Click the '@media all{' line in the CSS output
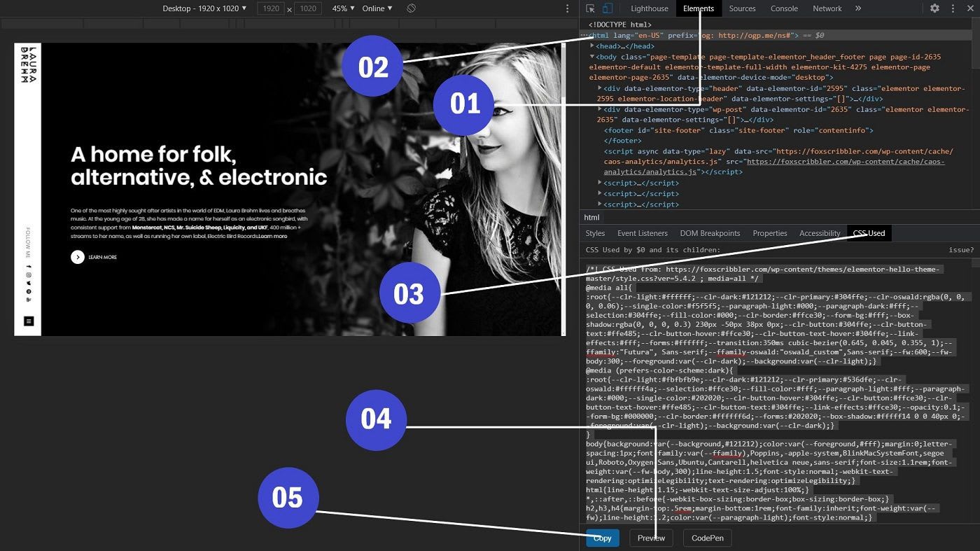Image resolution: width=980 pixels, height=551 pixels. (609, 288)
